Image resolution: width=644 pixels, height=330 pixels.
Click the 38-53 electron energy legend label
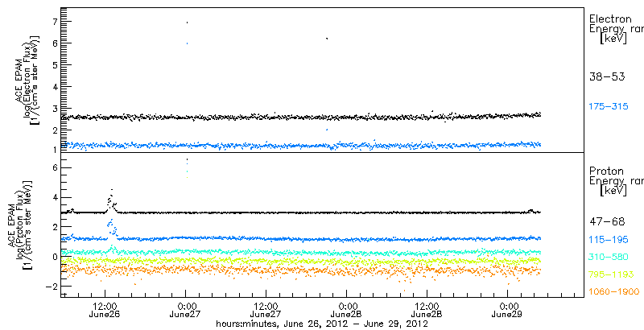[607, 76]
